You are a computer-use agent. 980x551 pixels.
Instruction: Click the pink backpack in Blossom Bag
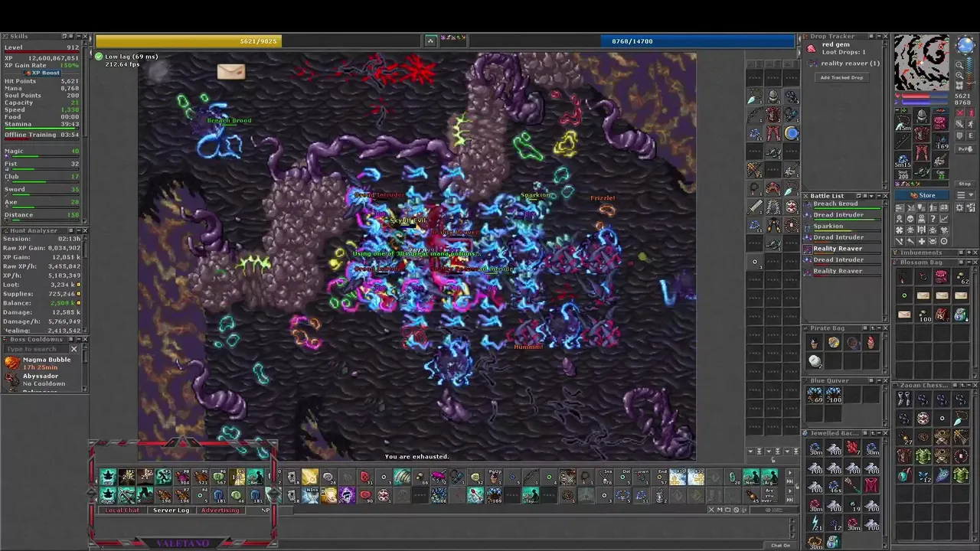pyautogui.click(x=941, y=277)
